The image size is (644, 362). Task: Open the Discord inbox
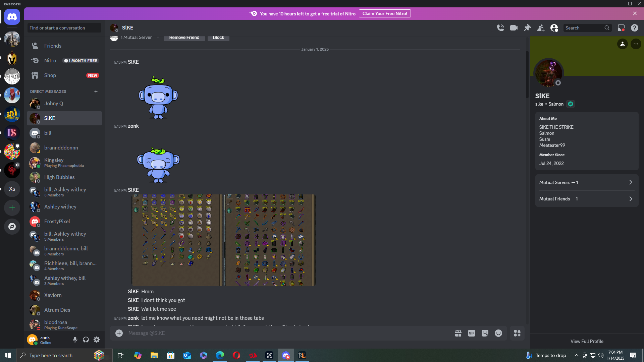(x=621, y=28)
